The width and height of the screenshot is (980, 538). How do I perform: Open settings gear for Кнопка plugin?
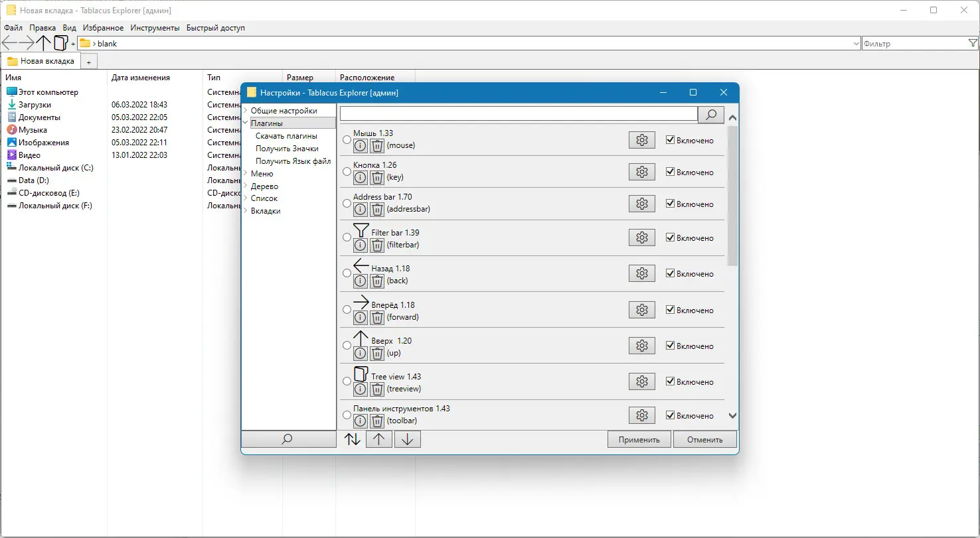[x=641, y=172]
